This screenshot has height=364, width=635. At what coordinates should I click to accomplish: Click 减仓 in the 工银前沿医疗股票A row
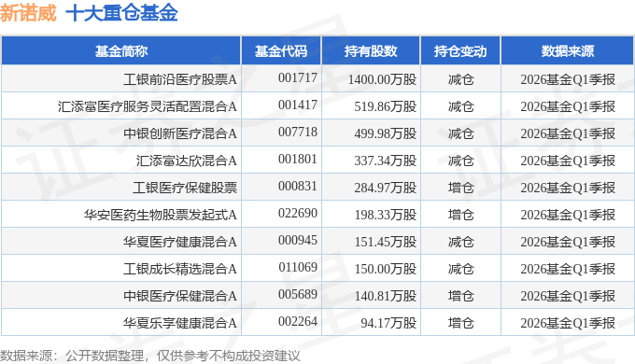[x=461, y=79]
